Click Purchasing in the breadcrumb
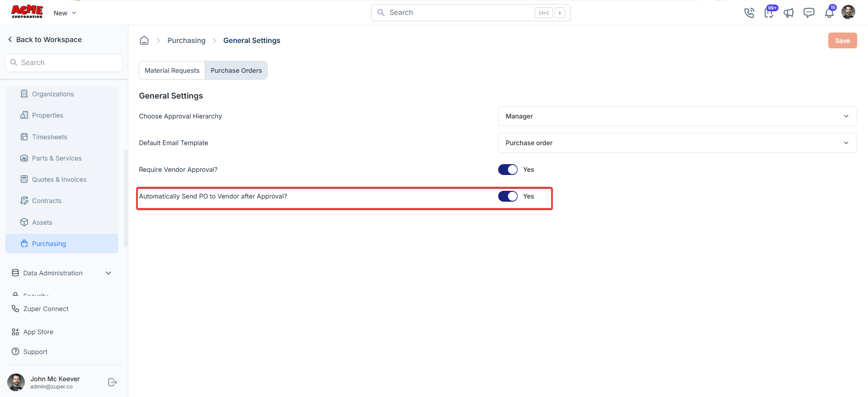The height and width of the screenshot is (397, 868). point(186,40)
